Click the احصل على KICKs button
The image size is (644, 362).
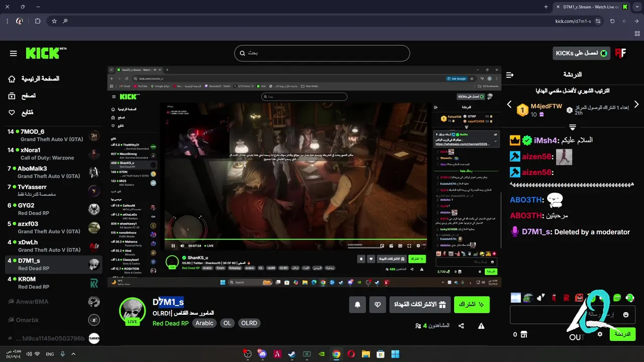582,53
